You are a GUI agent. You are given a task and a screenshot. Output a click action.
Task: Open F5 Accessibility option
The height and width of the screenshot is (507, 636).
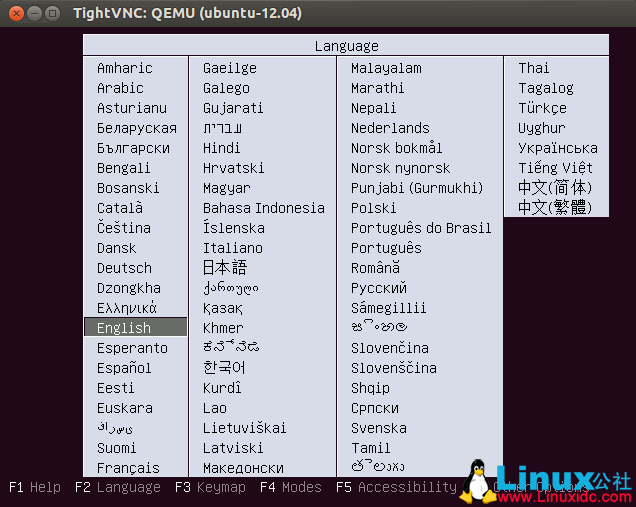[x=396, y=487]
